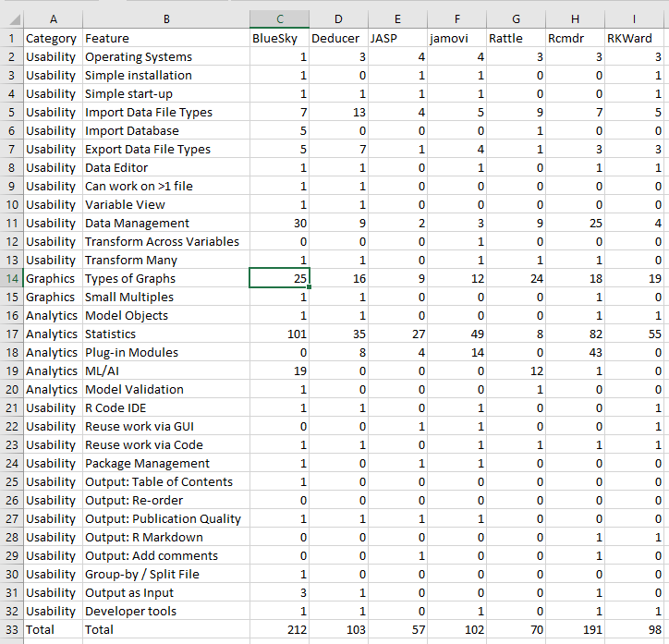The image size is (669, 644).
Task: Click the ML/AI feature cell
Action: 165,371
